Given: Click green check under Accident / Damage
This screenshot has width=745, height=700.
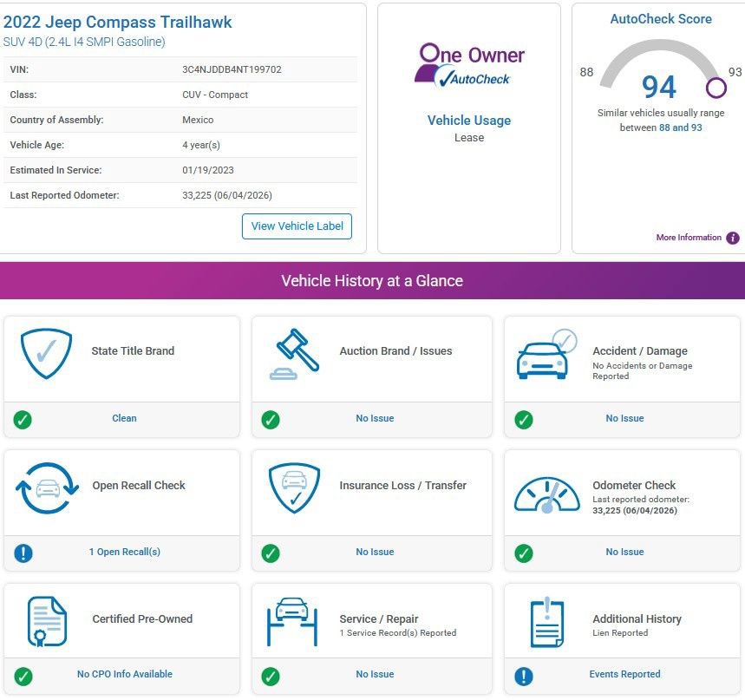Looking at the screenshot, I should click(x=524, y=420).
